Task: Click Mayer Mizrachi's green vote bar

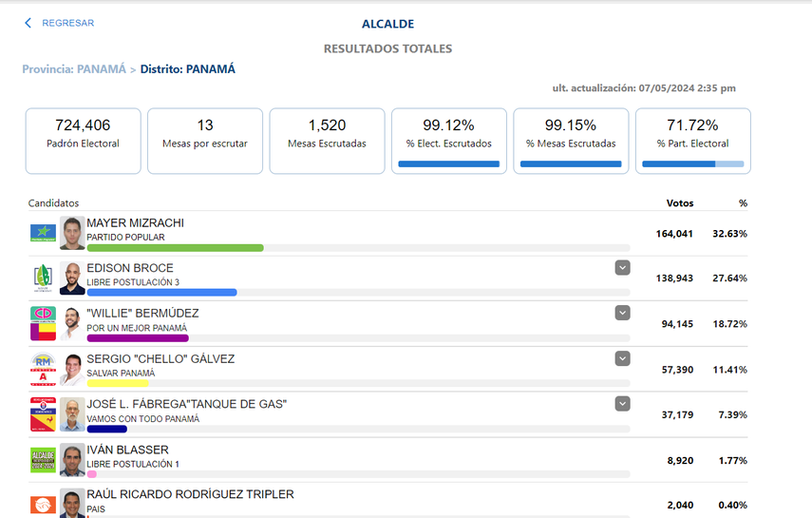Action: [175, 248]
